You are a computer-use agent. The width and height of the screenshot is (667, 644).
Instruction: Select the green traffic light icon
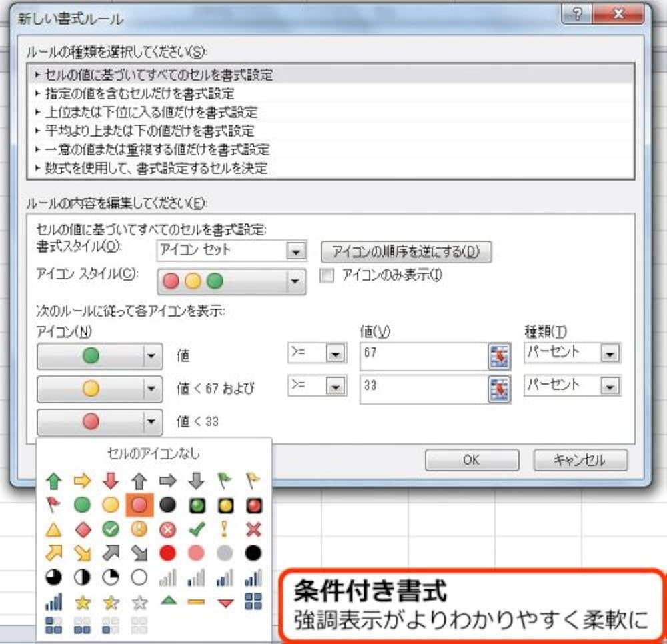click(x=196, y=505)
